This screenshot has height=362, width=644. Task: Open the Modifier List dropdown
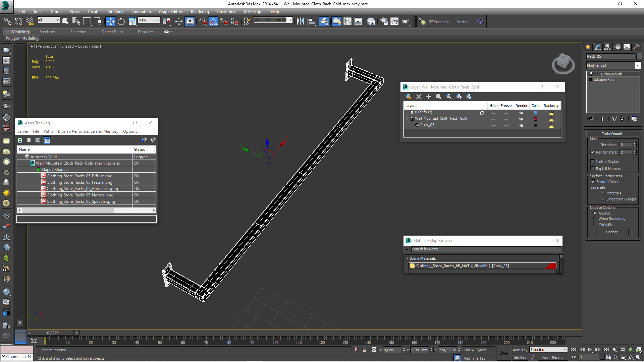638,65
